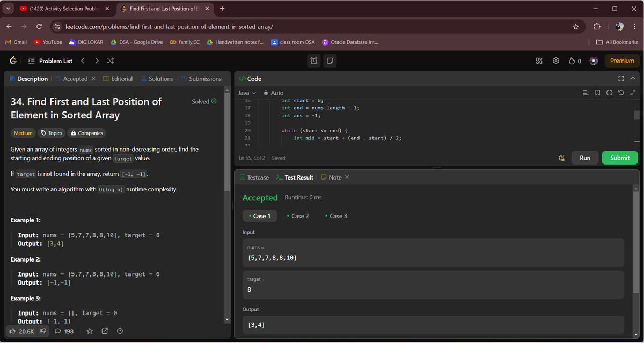The width and height of the screenshot is (644, 343).
Task: Expand the Topics tag
Action: coord(52,133)
